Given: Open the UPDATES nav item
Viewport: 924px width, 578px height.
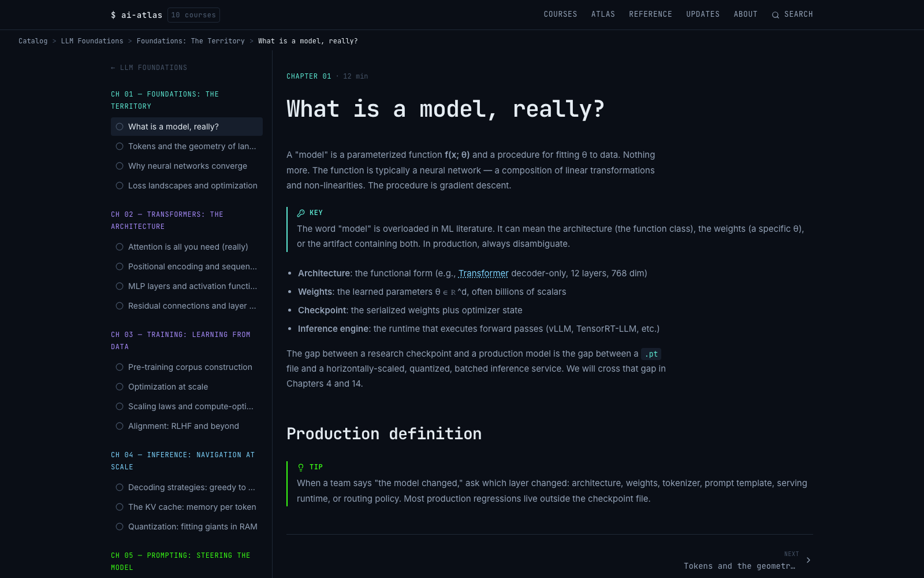Looking at the screenshot, I should pos(703,14).
